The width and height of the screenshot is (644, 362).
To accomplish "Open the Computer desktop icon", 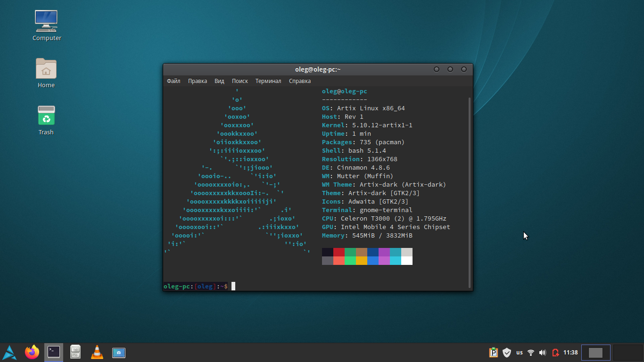I will pyautogui.click(x=46, y=21).
